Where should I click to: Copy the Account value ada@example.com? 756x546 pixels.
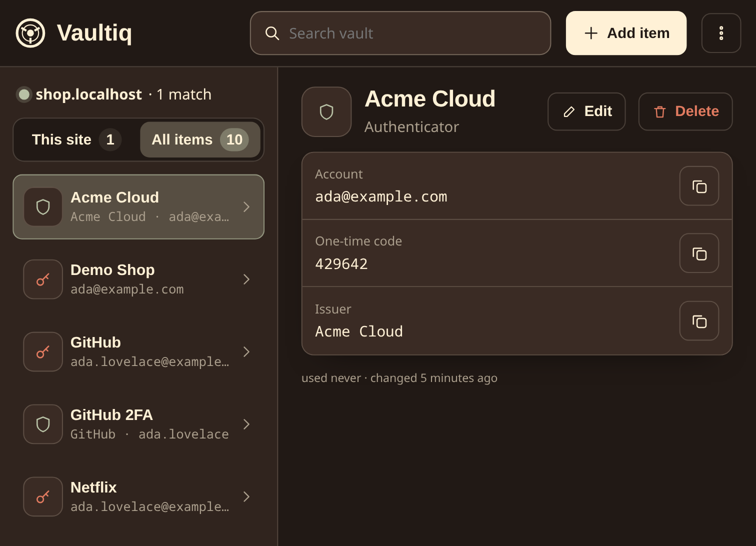point(699,186)
